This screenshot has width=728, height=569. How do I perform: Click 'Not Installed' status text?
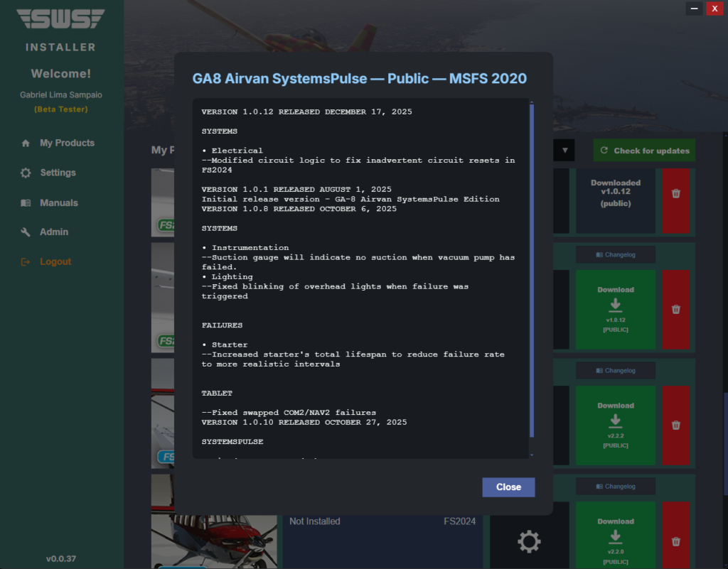(315, 521)
